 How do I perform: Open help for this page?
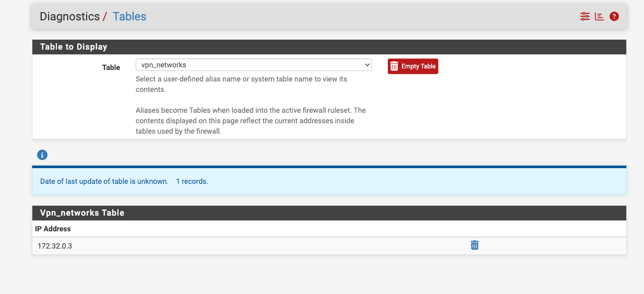coord(614,16)
